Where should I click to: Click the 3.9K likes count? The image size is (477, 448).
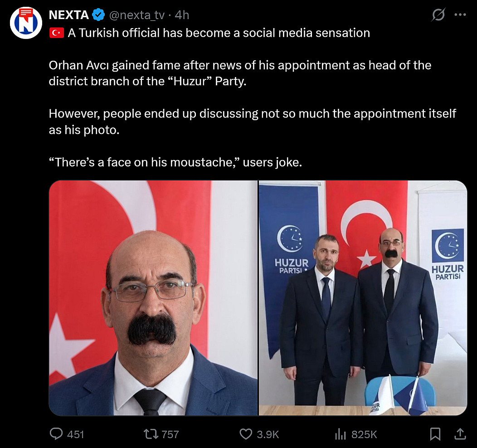point(268,434)
